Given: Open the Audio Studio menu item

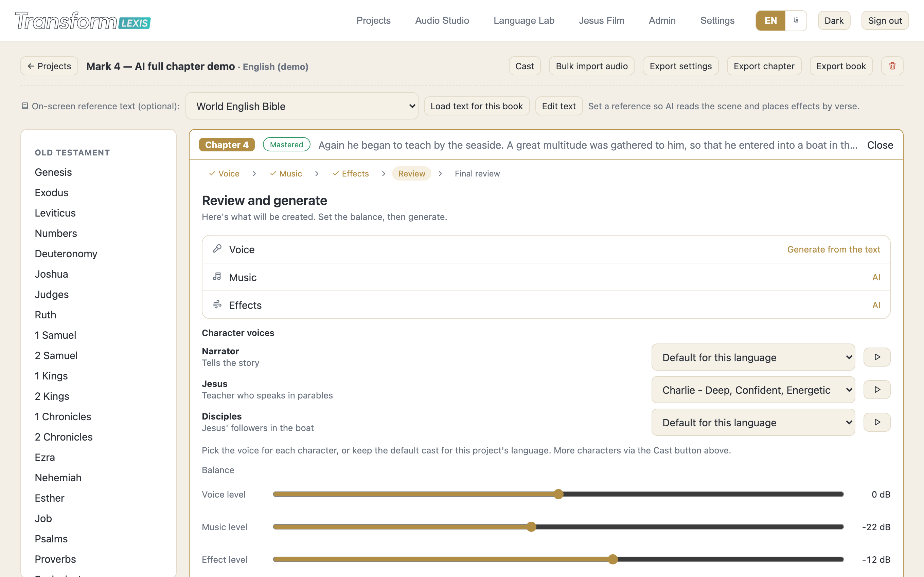Looking at the screenshot, I should [442, 21].
